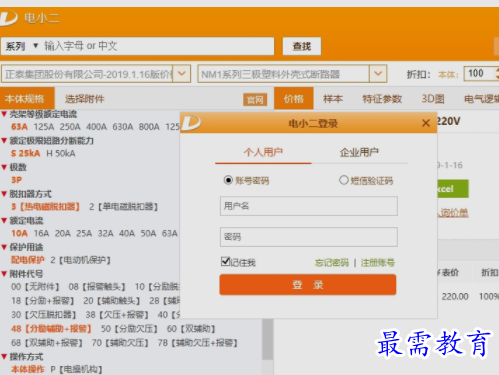Select 48【分励辅助+报警】 accessory code
The width and height of the screenshot is (499, 375).
pos(51,329)
